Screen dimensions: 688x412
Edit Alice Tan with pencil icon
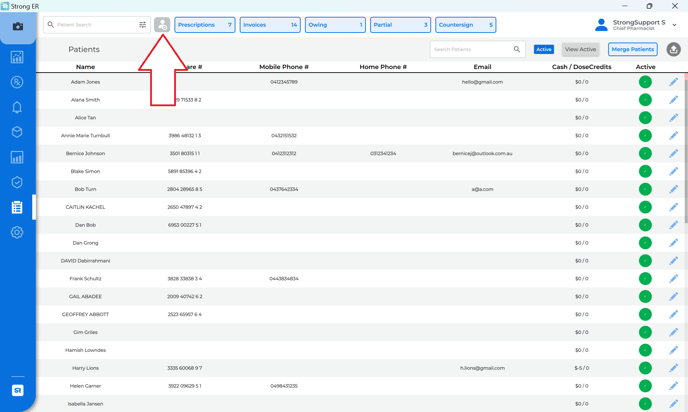(x=674, y=118)
